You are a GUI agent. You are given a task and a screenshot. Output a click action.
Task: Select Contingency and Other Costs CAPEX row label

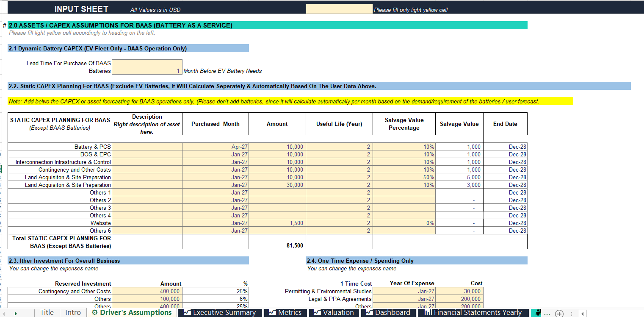60,170
